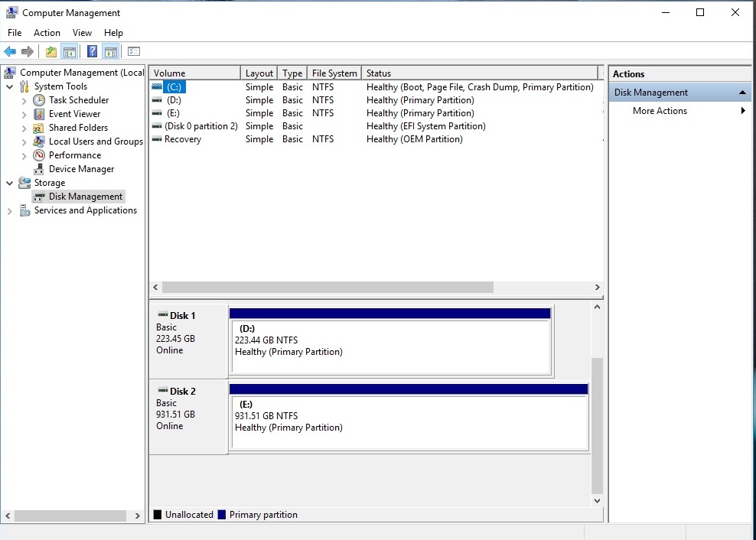The width and height of the screenshot is (756, 540).
Task: Click the Disk 1 drive icon
Action: [163, 314]
